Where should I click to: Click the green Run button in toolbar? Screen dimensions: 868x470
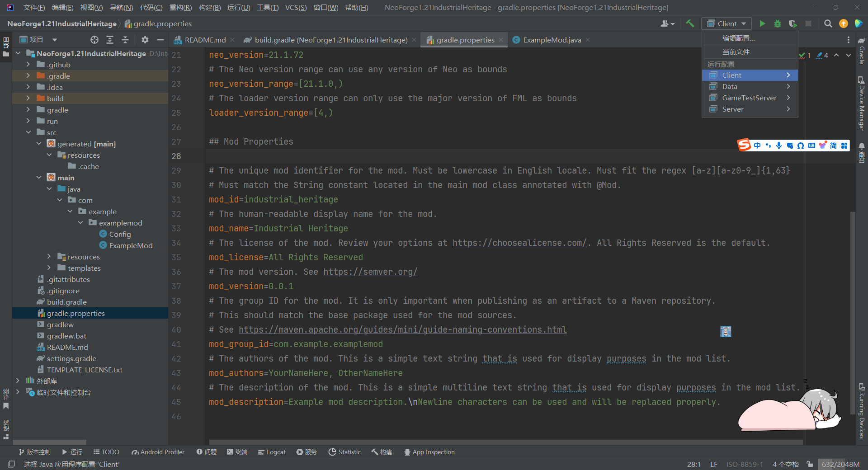point(762,23)
